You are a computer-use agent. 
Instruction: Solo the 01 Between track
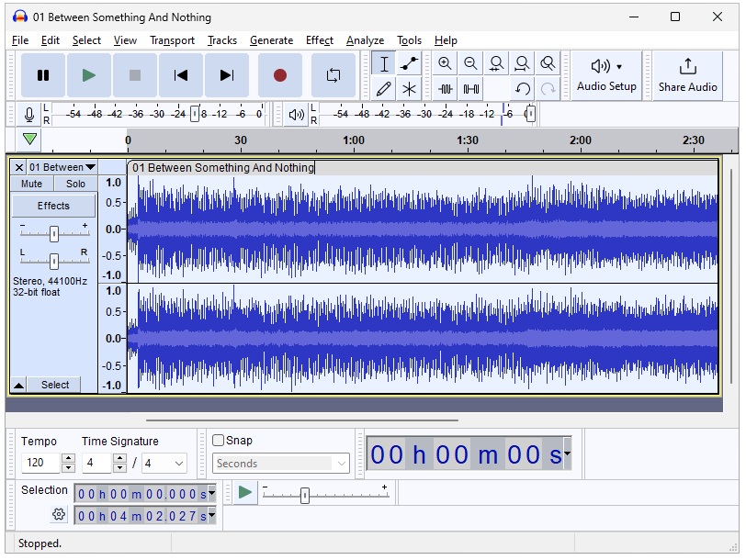point(75,184)
